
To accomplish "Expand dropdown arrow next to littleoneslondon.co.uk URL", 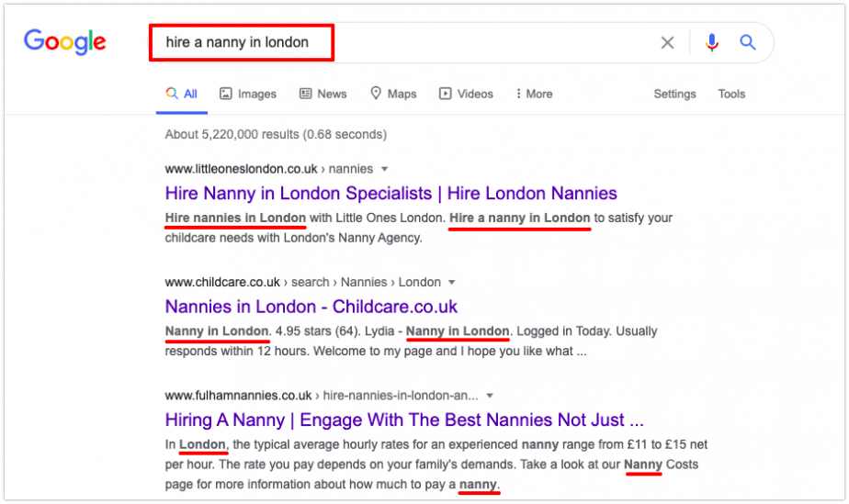I will pyautogui.click(x=384, y=169).
